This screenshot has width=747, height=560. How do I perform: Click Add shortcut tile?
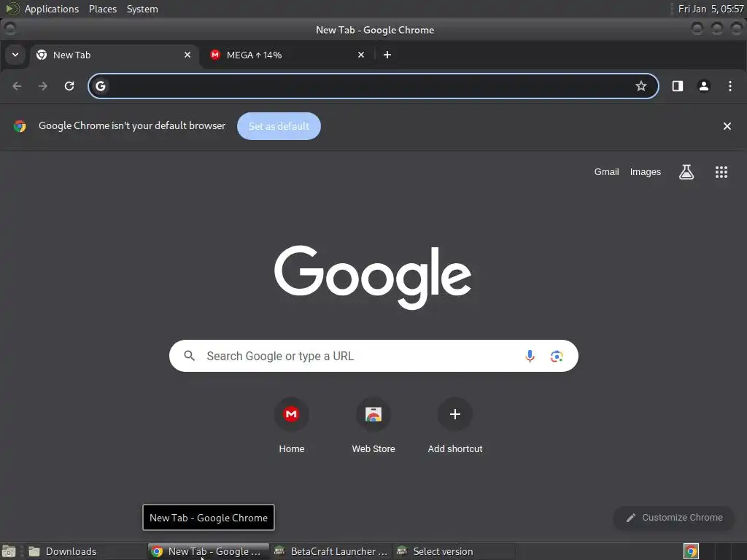click(x=455, y=425)
